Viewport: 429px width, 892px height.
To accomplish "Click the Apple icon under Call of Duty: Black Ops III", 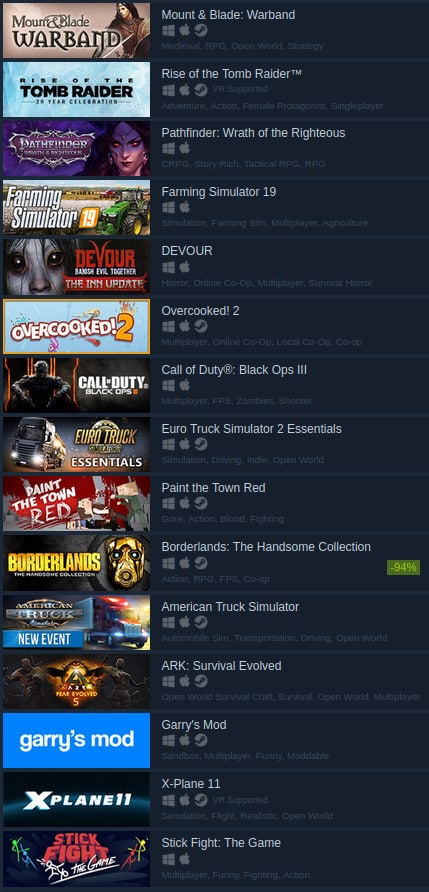I will point(184,385).
